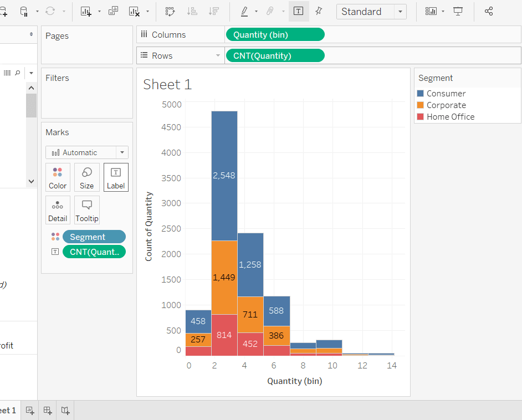Open the show/hide cards dropdown arrow
This screenshot has width=522, height=420.
(443, 11)
